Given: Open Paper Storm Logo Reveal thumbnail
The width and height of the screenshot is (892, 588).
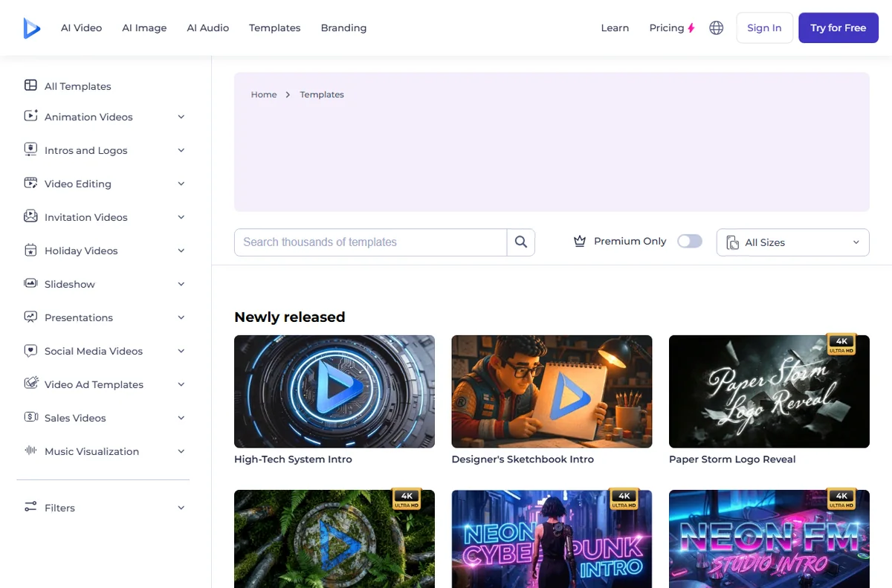Looking at the screenshot, I should (769, 391).
